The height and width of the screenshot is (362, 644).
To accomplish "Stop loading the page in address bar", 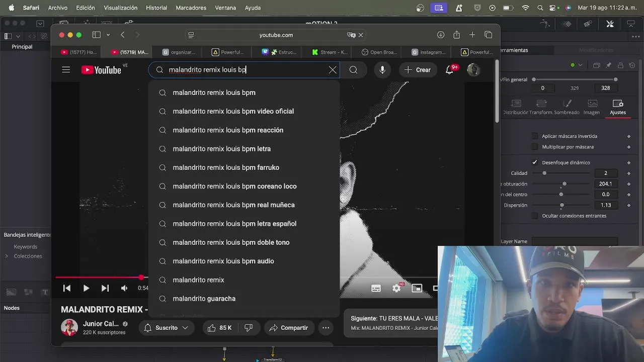I will click(x=361, y=35).
